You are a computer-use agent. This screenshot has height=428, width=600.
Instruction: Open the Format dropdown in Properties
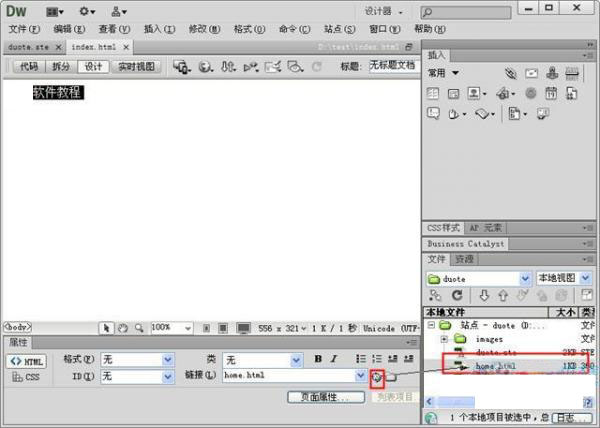168,360
